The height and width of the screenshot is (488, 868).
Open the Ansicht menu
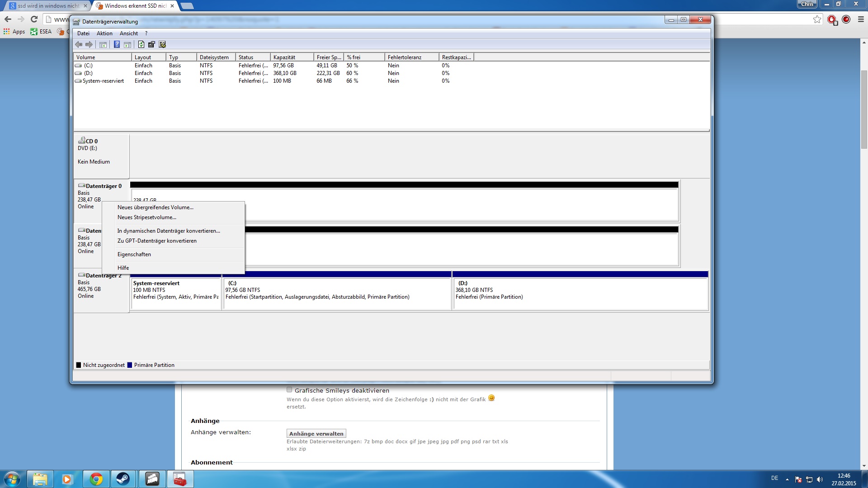[129, 33]
